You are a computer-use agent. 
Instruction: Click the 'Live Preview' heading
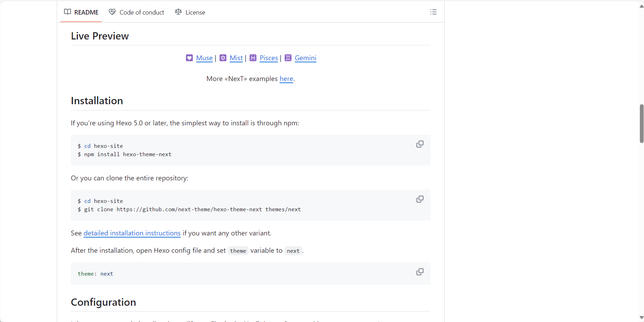click(x=100, y=36)
